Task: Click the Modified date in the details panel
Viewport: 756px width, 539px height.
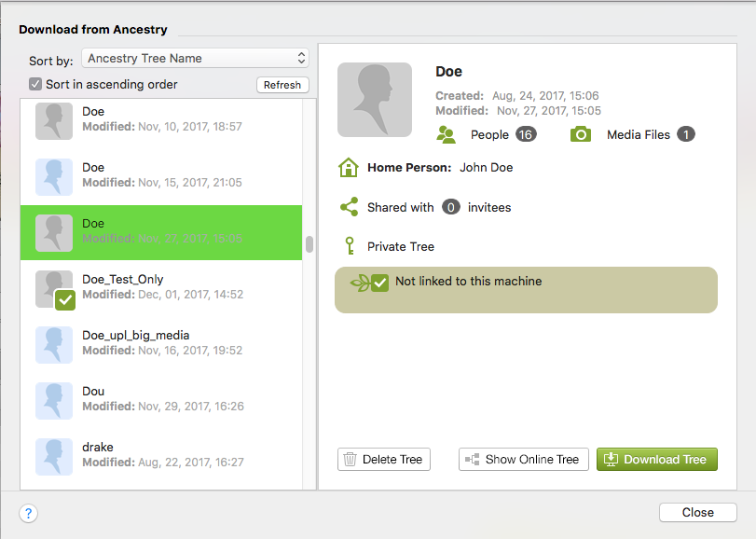Action: pyautogui.click(x=549, y=111)
